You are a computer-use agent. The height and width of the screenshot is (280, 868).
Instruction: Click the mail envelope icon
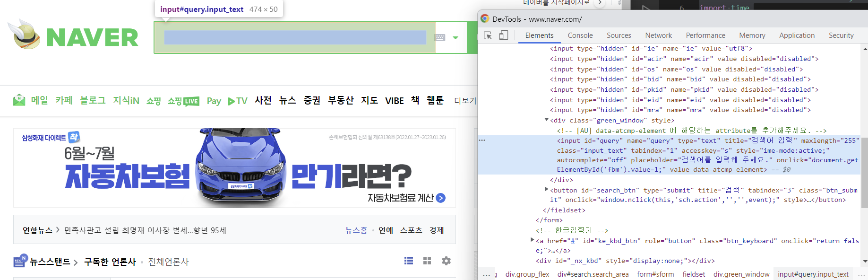[x=19, y=100]
